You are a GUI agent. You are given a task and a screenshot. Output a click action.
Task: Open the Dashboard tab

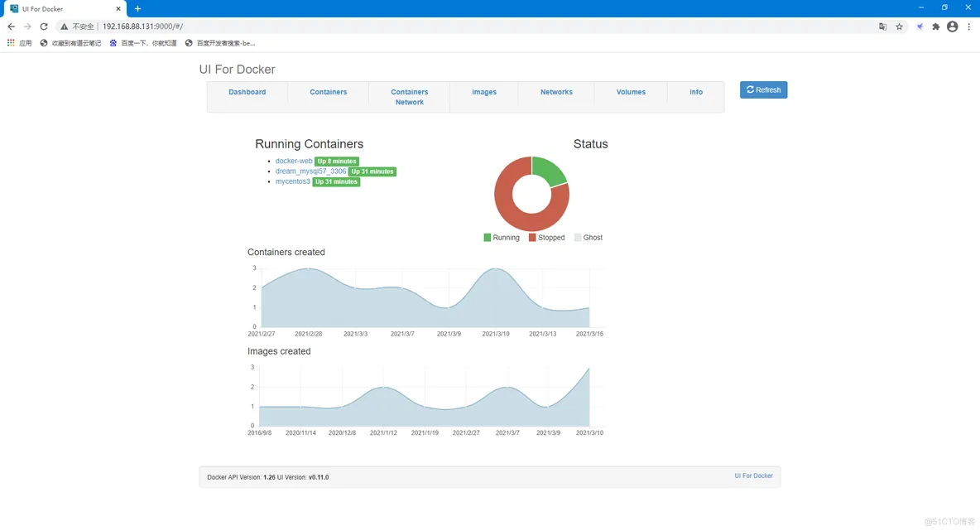(x=247, y=92)
